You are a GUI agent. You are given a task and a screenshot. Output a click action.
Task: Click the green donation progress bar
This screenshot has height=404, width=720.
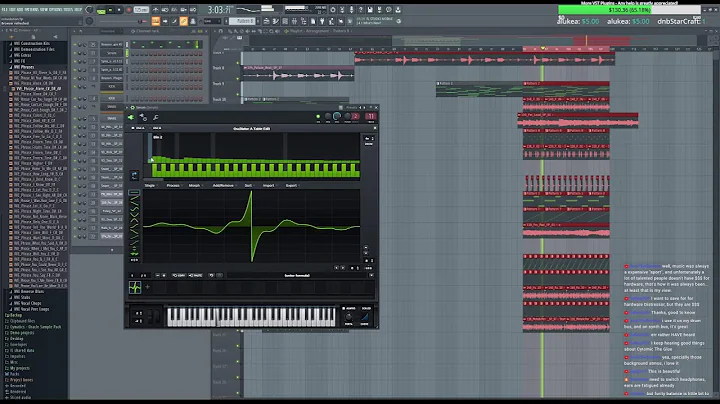629,10
